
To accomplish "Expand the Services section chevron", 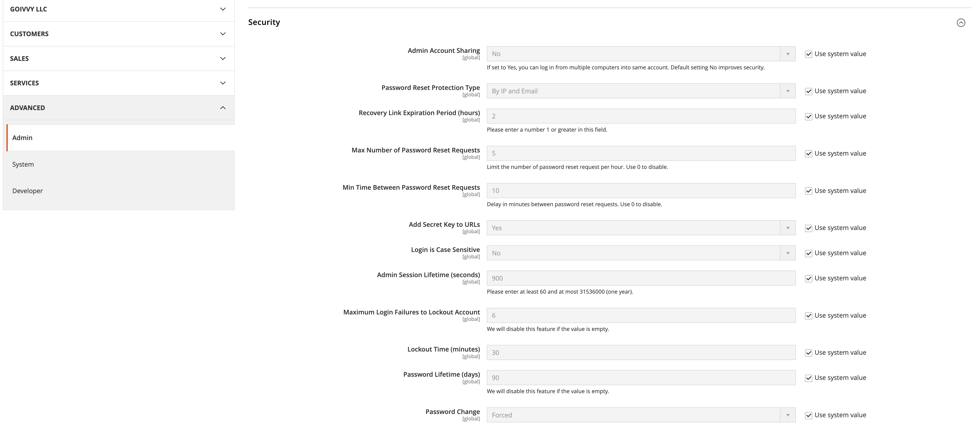I will point(223,83).
